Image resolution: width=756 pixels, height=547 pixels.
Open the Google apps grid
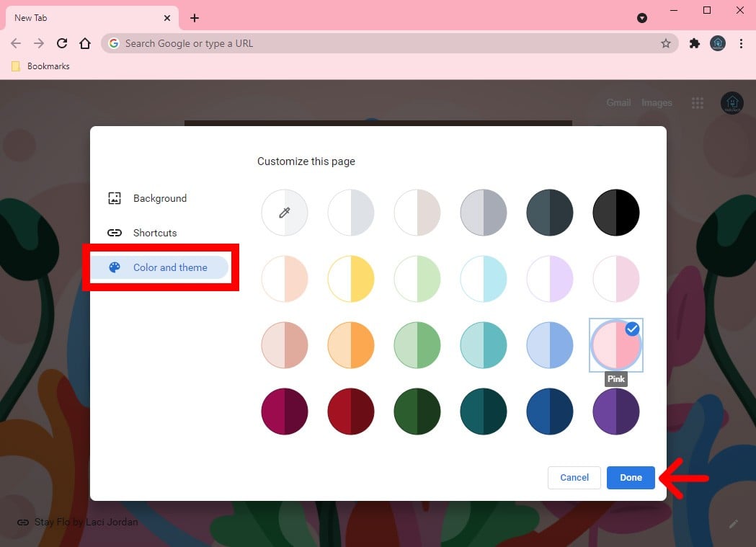(x=697, y=103)
